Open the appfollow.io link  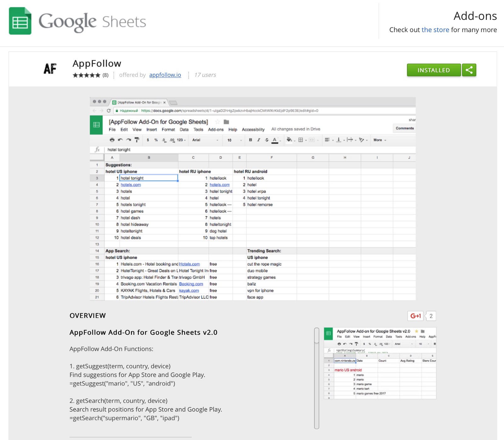click(x=165, y=75)
